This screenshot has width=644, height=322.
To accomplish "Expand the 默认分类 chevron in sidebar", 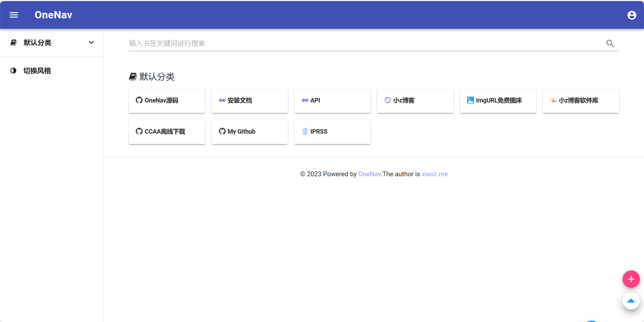I will pos(91,42).
